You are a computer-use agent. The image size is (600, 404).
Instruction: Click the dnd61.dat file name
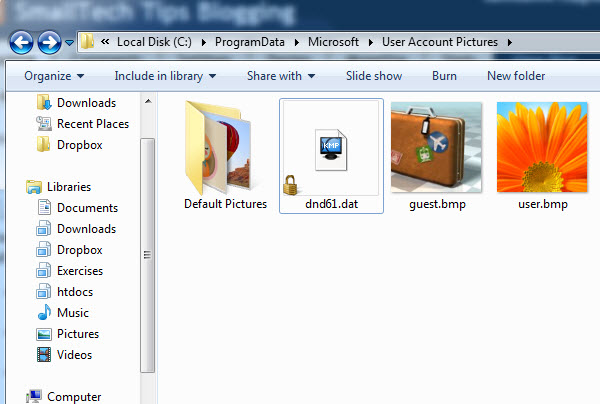pyautogui.click(x=331, y=204)
